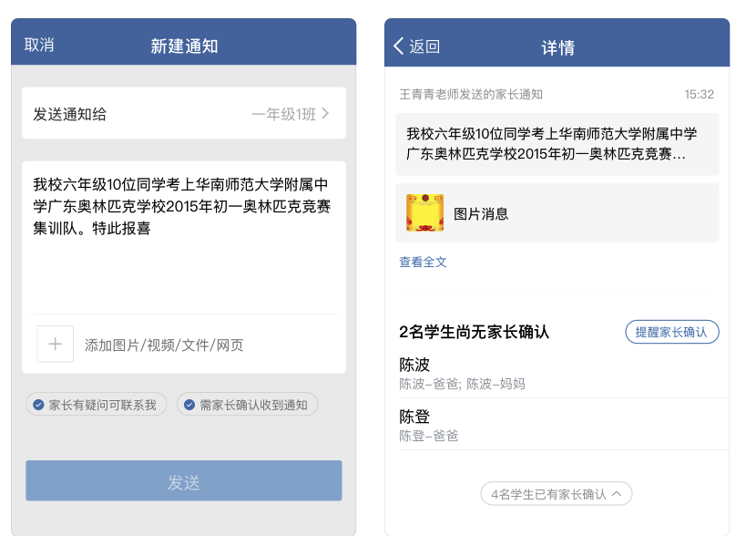Toggle 家长有疑问可联系我 option

[x=96, y=405]
